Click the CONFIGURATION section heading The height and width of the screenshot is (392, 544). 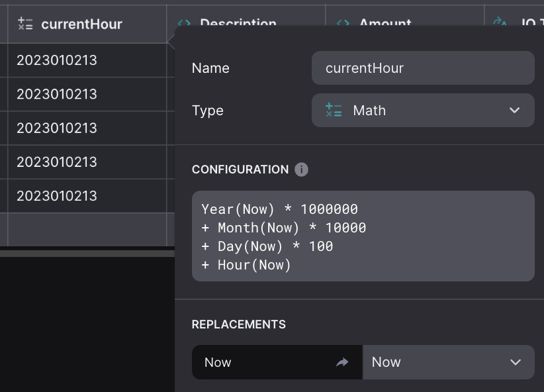pos(240,170)
